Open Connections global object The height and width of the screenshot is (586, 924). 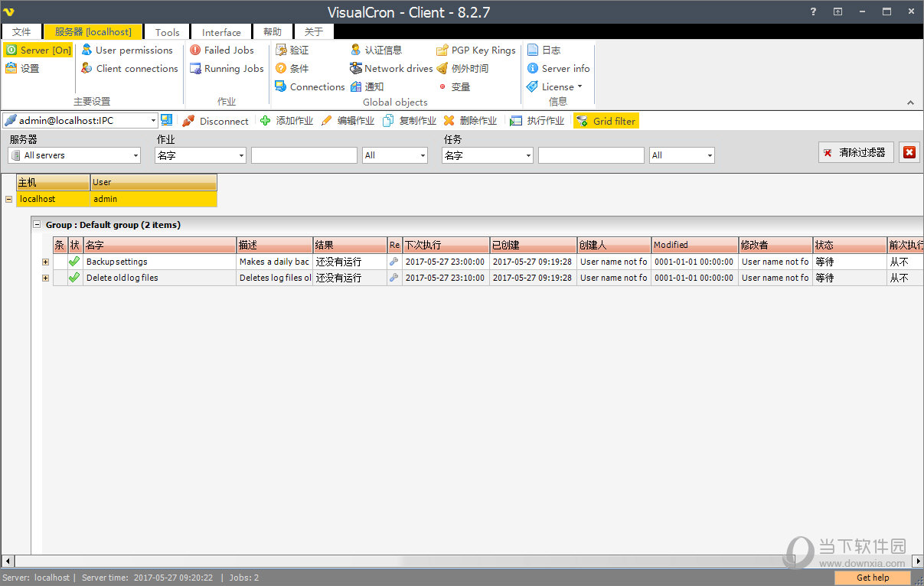(x=309, y=87)
